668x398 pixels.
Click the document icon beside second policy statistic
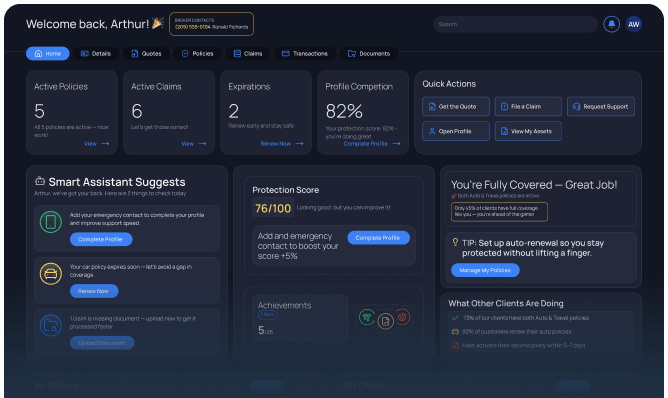[x=455, y=345]
